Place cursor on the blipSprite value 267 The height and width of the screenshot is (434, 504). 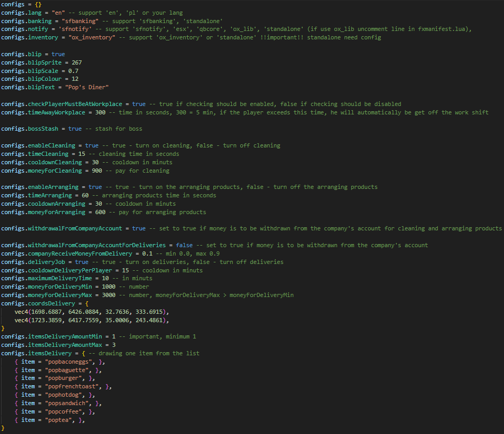coord(77,62)
